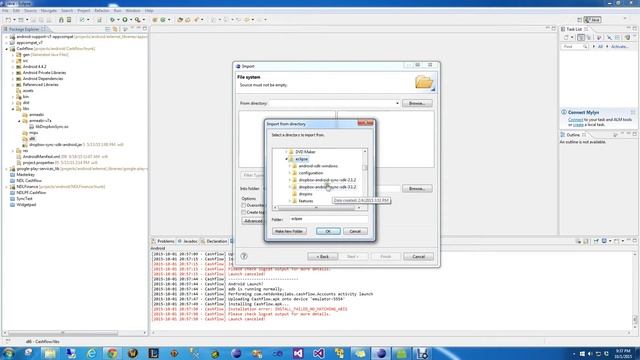640x360 pixels.
Task: Select the DVD Maker folder
Action: click(305, 152)
